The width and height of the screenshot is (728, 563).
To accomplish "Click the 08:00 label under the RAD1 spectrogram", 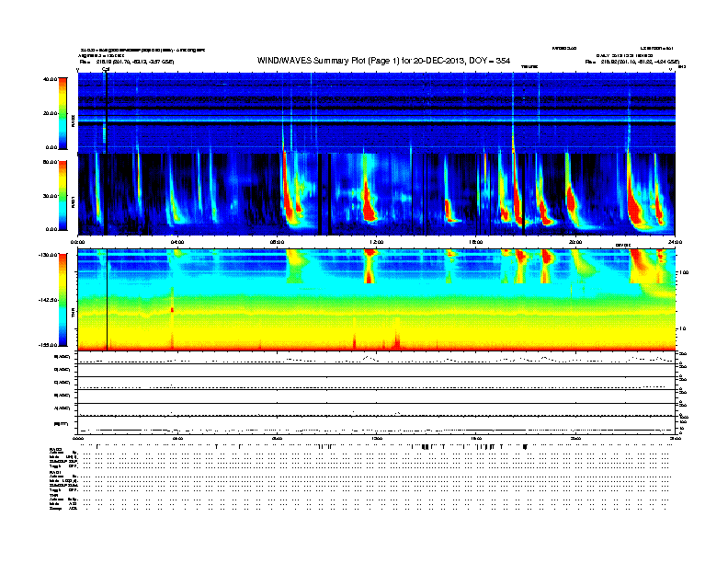I will point(277,242).
